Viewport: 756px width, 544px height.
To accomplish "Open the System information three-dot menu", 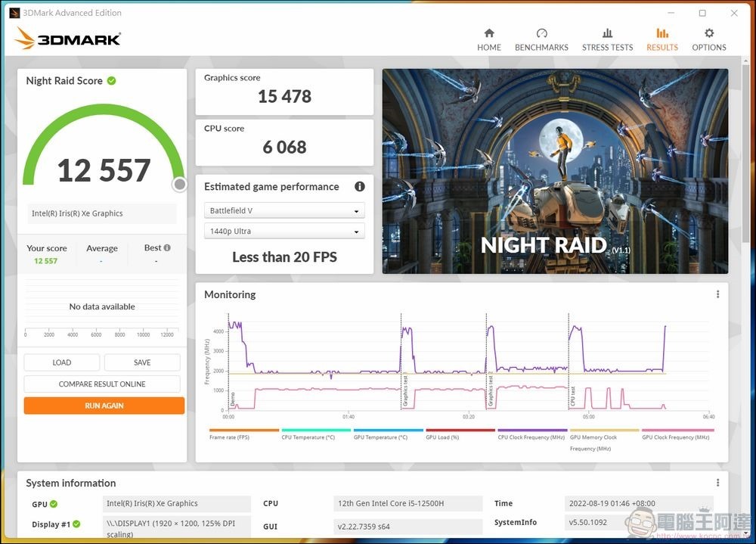I will (717, 483).
